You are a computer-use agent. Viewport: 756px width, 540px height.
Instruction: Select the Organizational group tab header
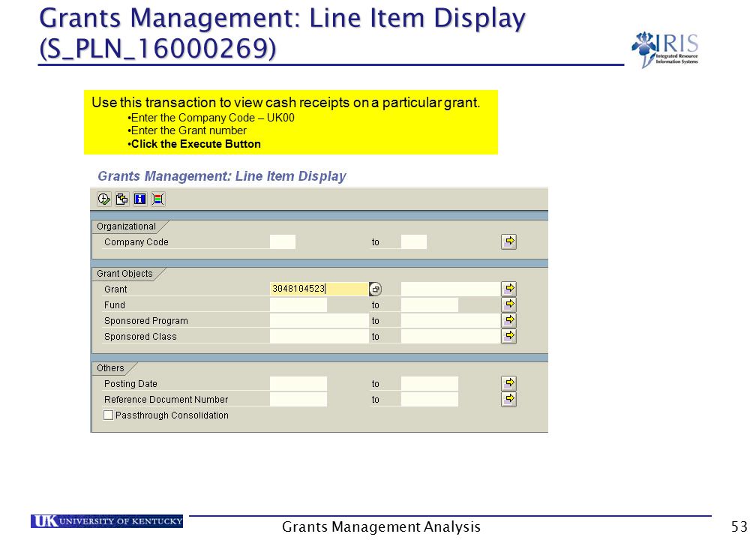pos(126,226)
